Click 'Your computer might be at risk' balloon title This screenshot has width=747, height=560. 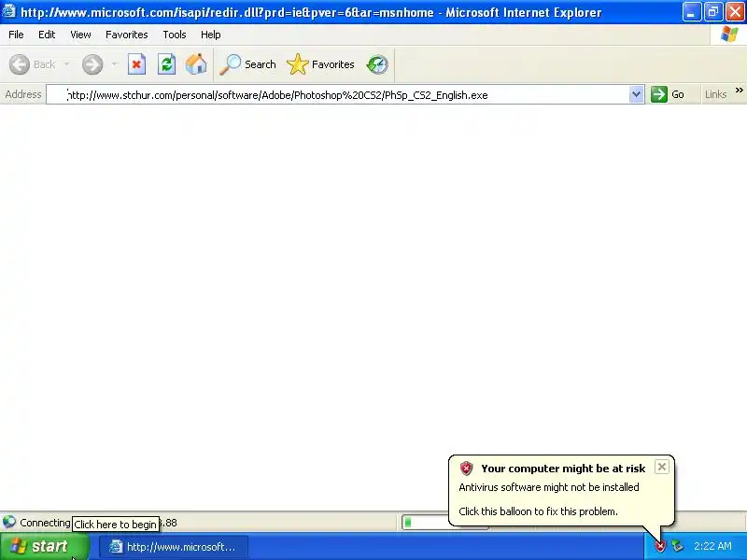coord(563,469)
